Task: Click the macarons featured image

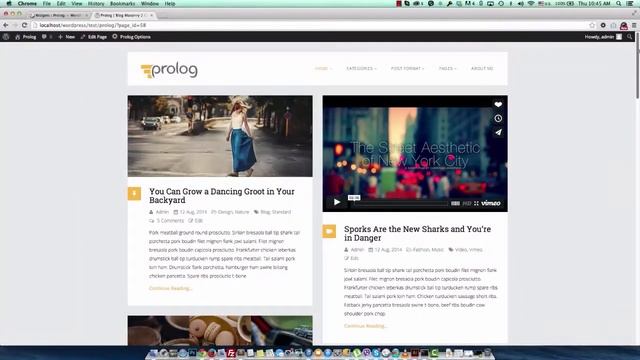Action: click(220, 331)
